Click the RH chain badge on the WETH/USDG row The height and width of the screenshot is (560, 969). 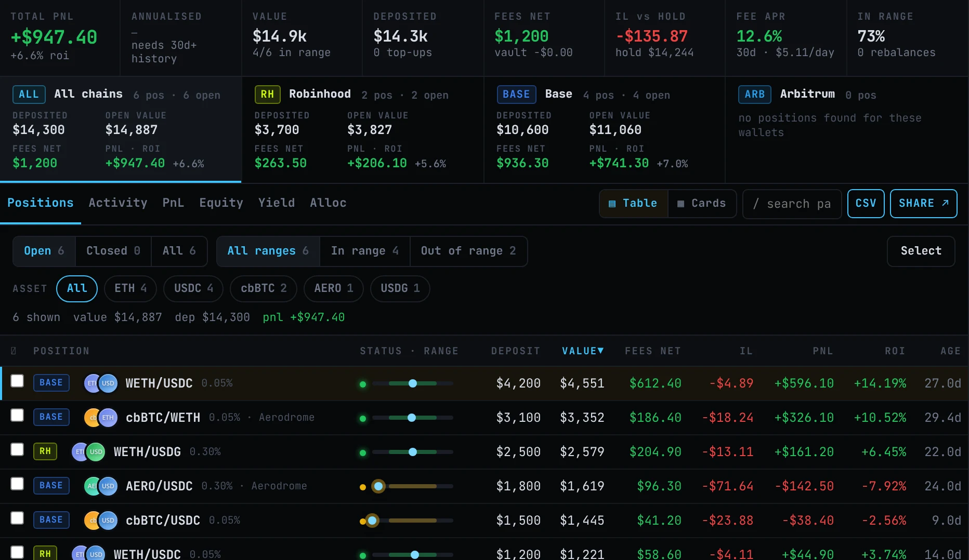point(45,451)
